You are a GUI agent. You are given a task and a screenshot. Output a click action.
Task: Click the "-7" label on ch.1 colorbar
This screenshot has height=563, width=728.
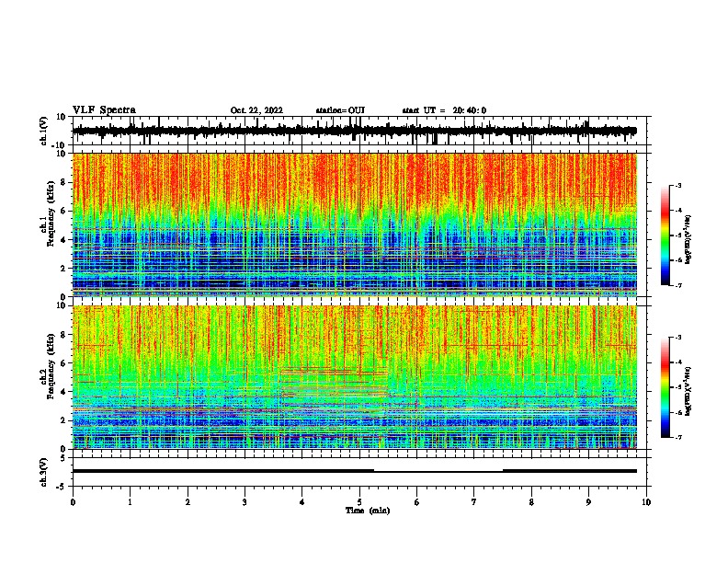pos(678,285)
